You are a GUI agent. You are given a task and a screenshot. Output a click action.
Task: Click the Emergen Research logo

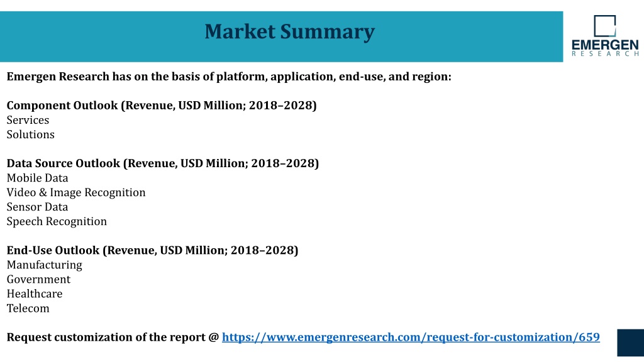tap(605, 36)
